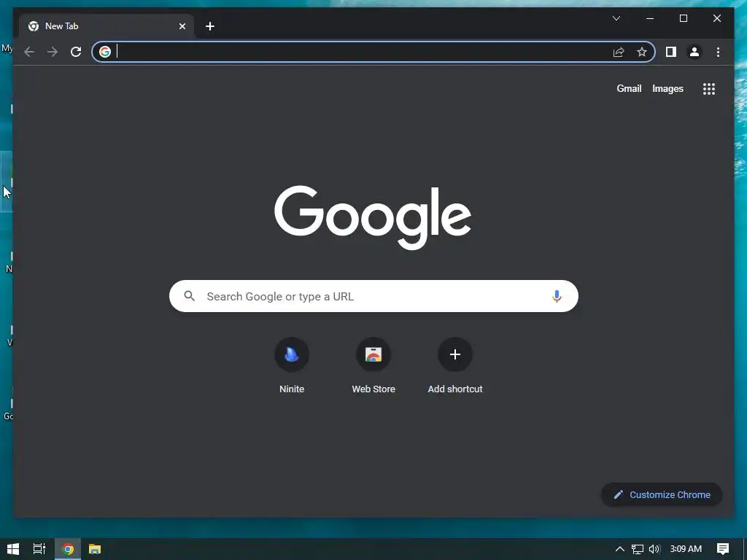Open the Web Store shortcut

(x=373, y=366)
